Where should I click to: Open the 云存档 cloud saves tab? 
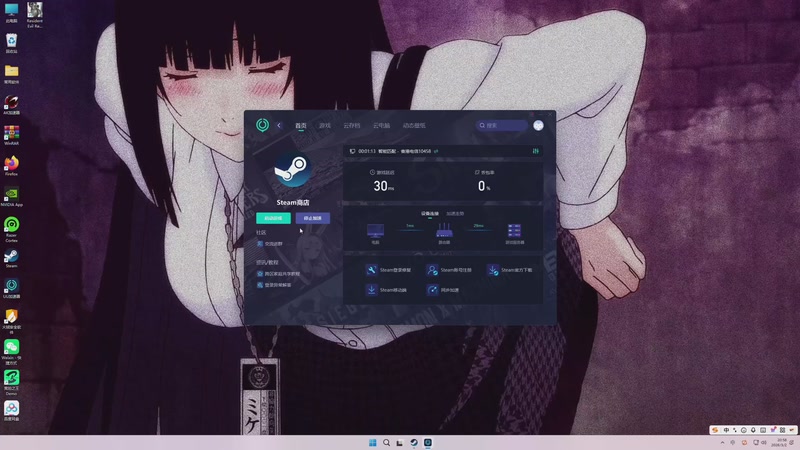(x=352, y=125)
